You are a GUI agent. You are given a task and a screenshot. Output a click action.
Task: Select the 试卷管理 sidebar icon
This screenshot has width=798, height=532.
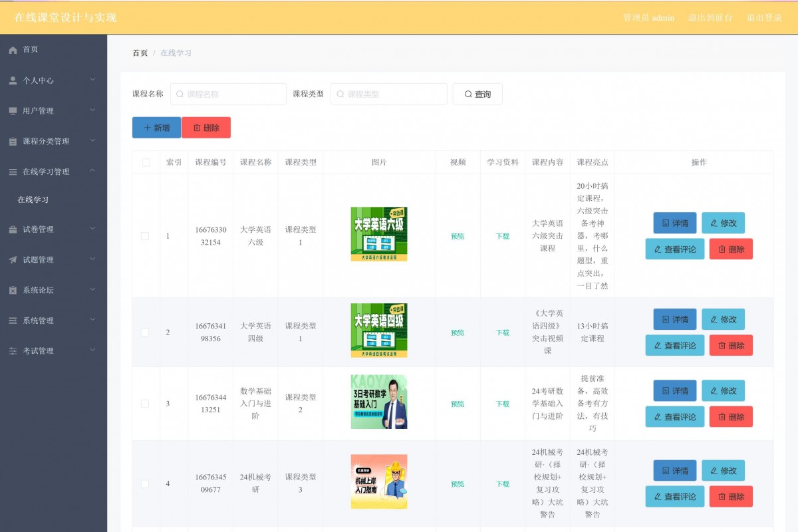(x=12, y=229)
